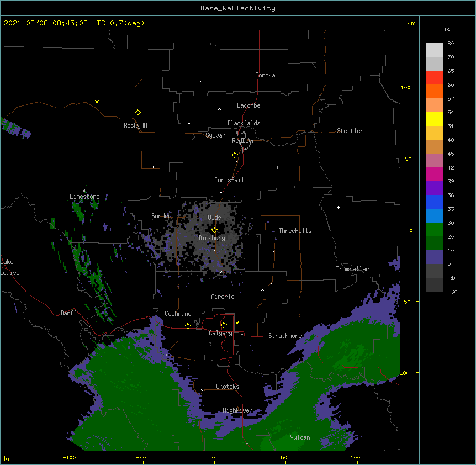Click the yellow V marker northwest of RockyMH
The image size is (476, 465).
coord(97,102)
